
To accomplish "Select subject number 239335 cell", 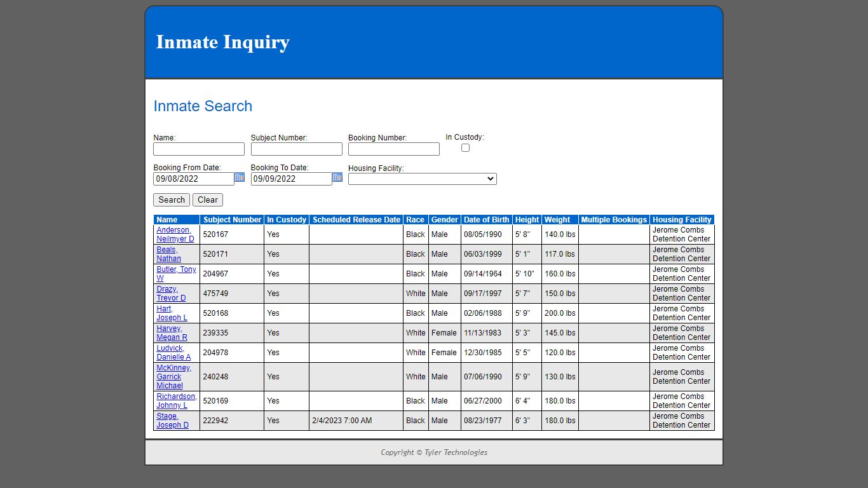I will (232, 333).
